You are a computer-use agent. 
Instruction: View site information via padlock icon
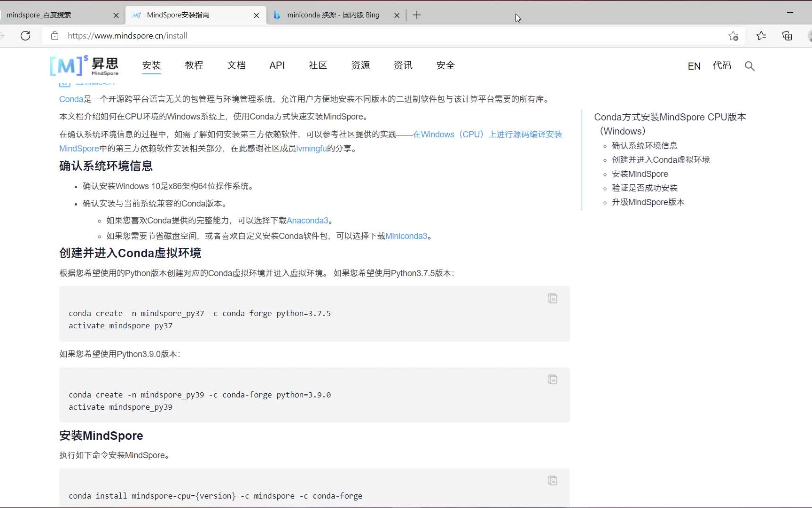(x=55, y=36)
